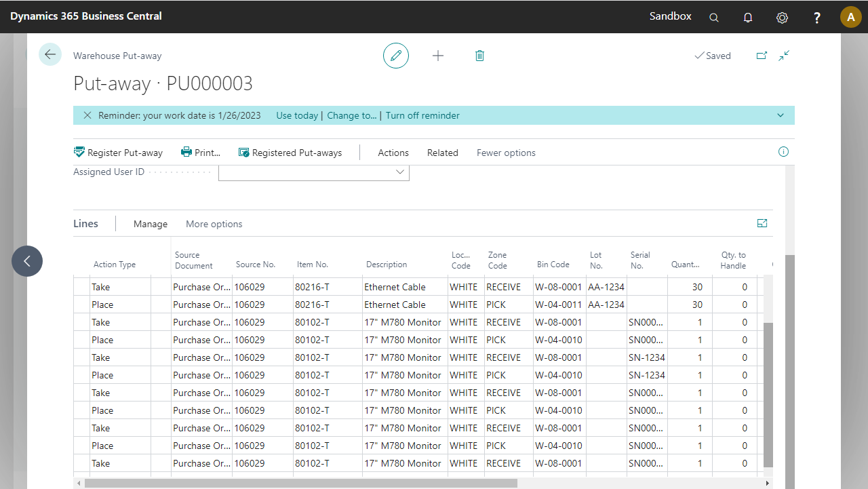Click Change to... link
This screenshot has height=489, width=868.
[x=352, y=115]
